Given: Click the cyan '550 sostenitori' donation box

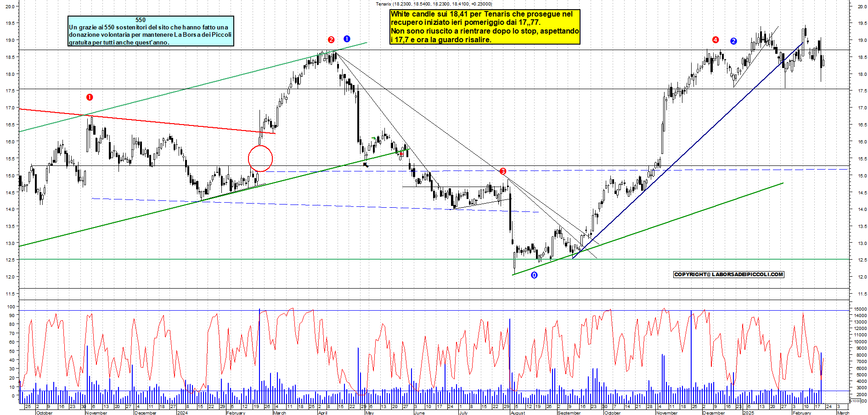Looking at the screenshot, I should point(151,31).
